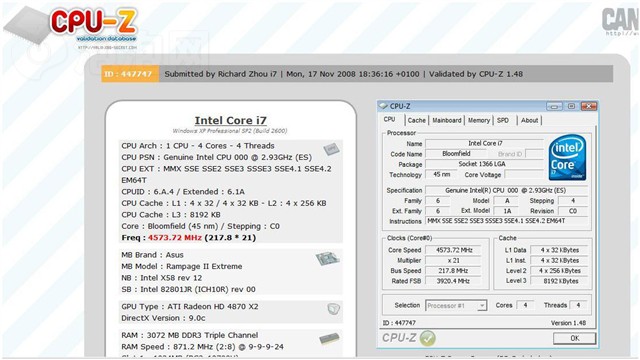
Task: Click the Technology field 45 nm
Action: coord(441,174)
